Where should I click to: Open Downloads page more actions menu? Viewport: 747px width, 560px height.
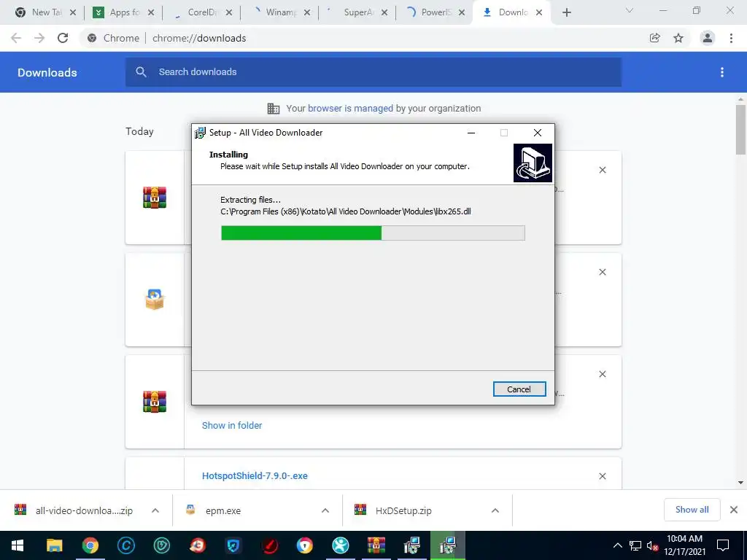pos(722,72)
